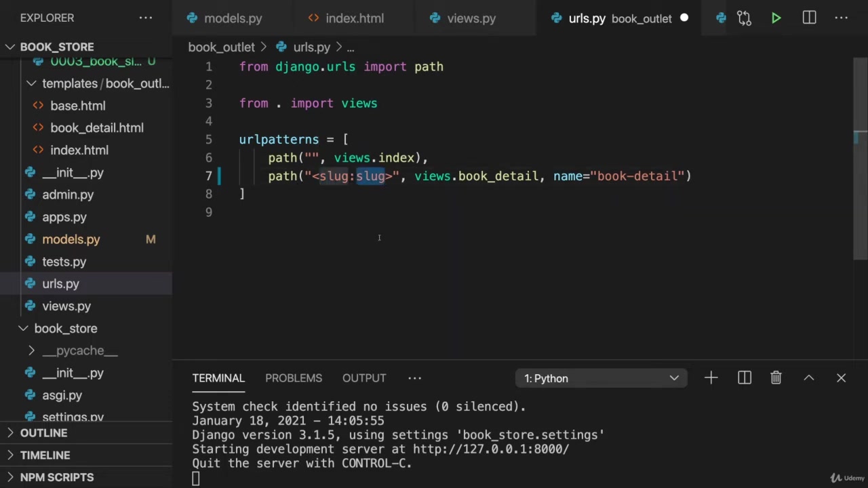
Task: Expand the __pycache__ folder
Action: click(32, 350)
